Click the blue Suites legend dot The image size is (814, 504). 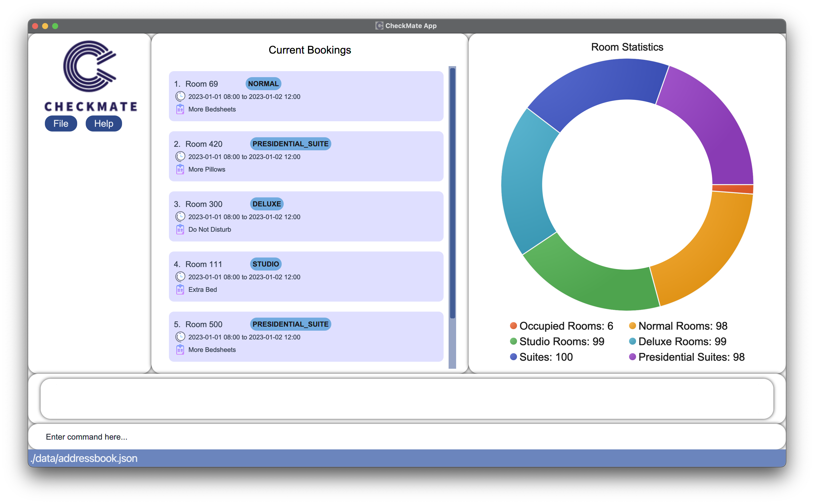point(514,357)
